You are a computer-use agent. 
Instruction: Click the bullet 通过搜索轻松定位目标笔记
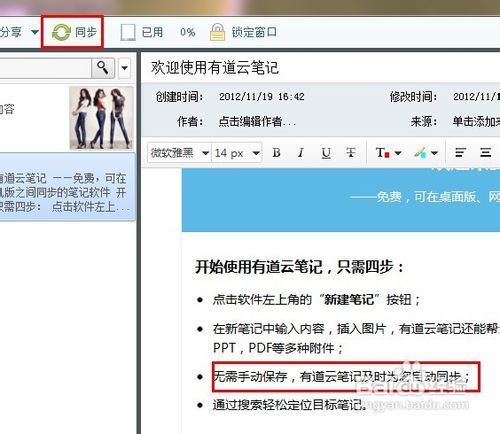click(289, 405)
